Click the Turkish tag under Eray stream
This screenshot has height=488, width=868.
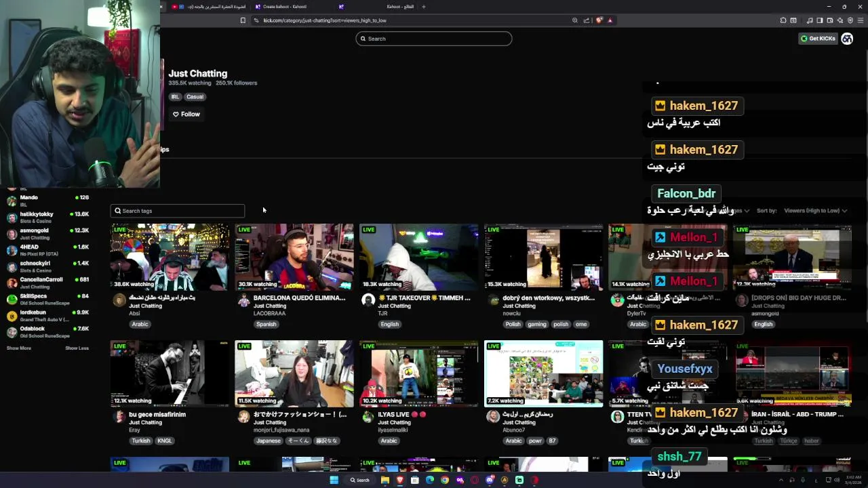(141, 441)
